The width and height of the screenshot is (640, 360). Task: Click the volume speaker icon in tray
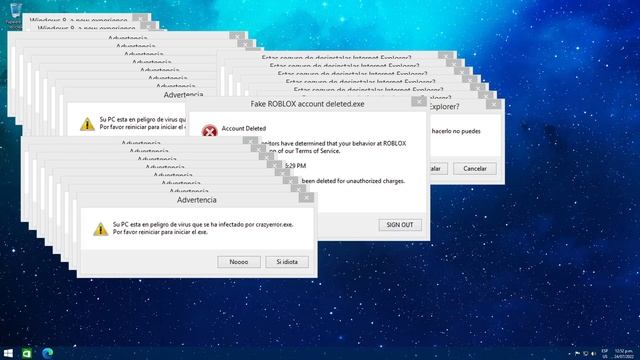click(593, 353)
